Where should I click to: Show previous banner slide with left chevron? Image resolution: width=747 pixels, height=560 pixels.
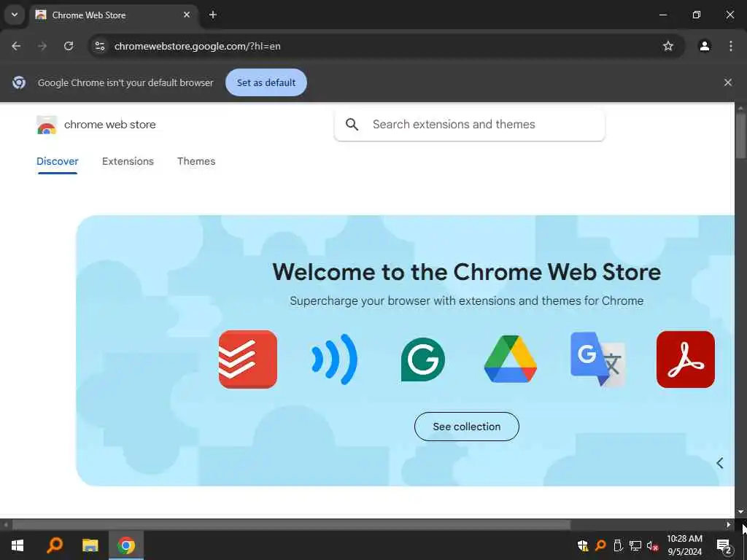(x=720, y=463)
